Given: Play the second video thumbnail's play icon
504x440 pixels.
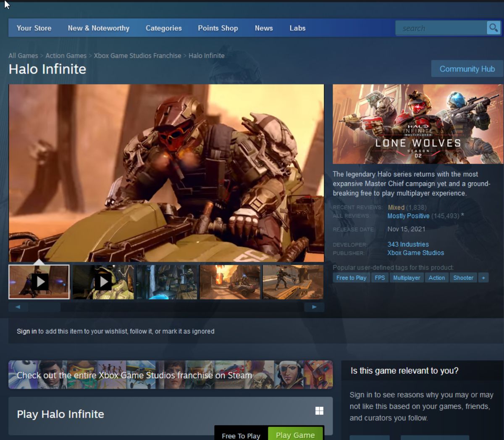Looking at the screenshot, I should [x=103, y=282].
